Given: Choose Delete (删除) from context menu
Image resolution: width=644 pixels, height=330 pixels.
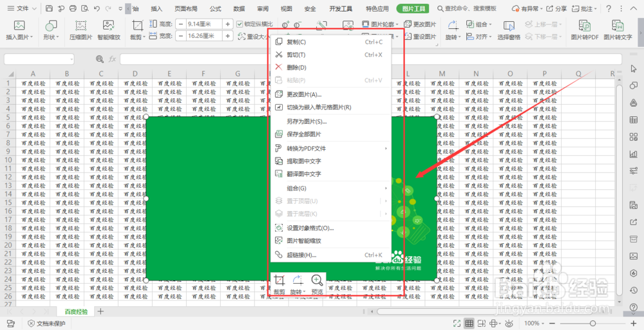Looking at the screenshot, I should (330, 68).
